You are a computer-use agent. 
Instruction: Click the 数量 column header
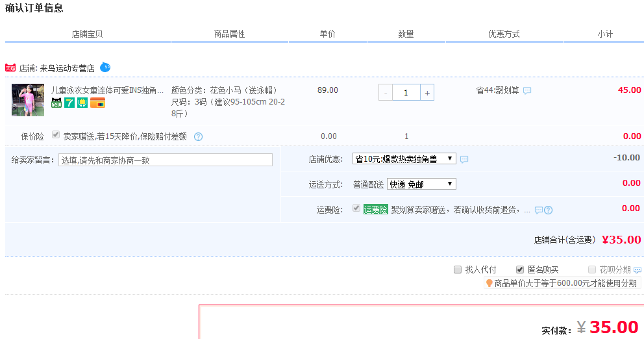tap(406, 34)
